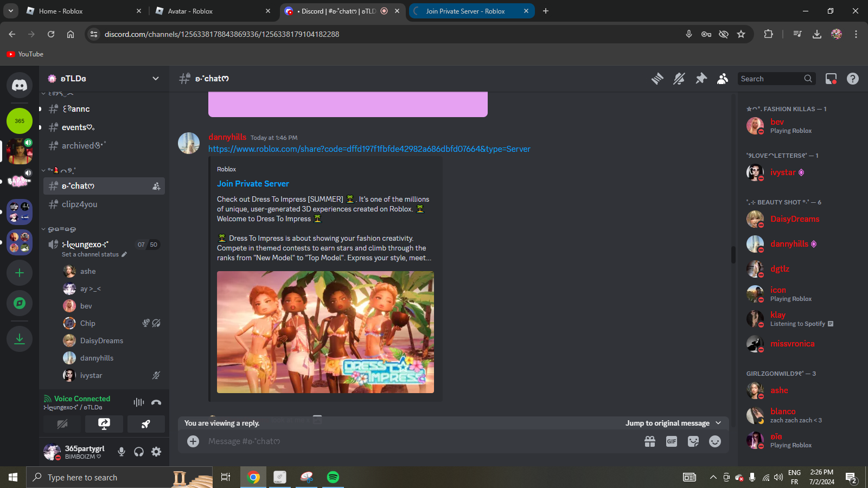Expand the ʚTLDɞ server dropdown menu
Image resolution: width=868 pixels, height=488 pixels.
tap(156, 79)
